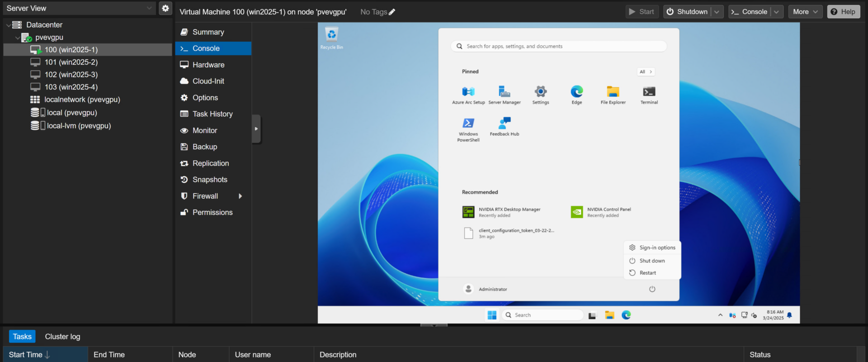Select local-lvm (pvevgpu) storage
The width and height of the screenshot is (868, 362).
point(88,126)
